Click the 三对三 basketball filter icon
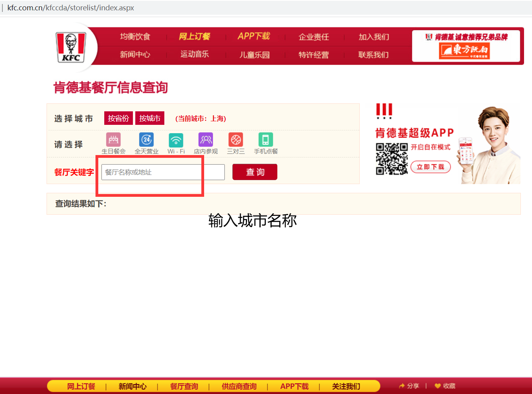Image resolution: width=532 pixels, height=394 pixels. click(x=235, y=140)
